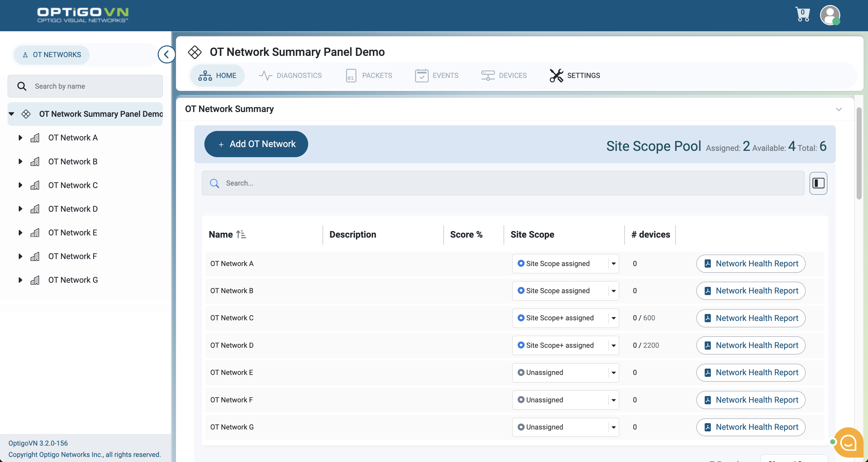Open Settings via the wrench icon
This screenshot has width=868, height=462.
556,75
